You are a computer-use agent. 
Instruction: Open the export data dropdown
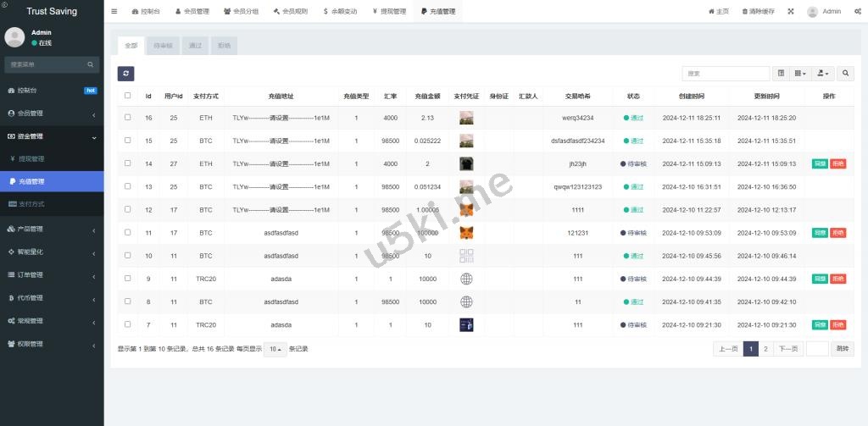[823, 74]
